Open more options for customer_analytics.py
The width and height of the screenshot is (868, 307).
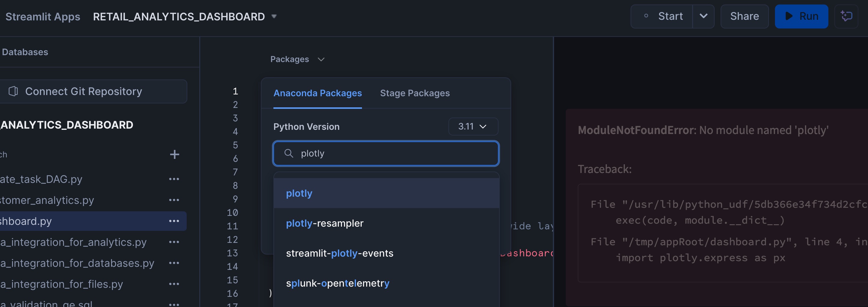(x=174, y=200)
